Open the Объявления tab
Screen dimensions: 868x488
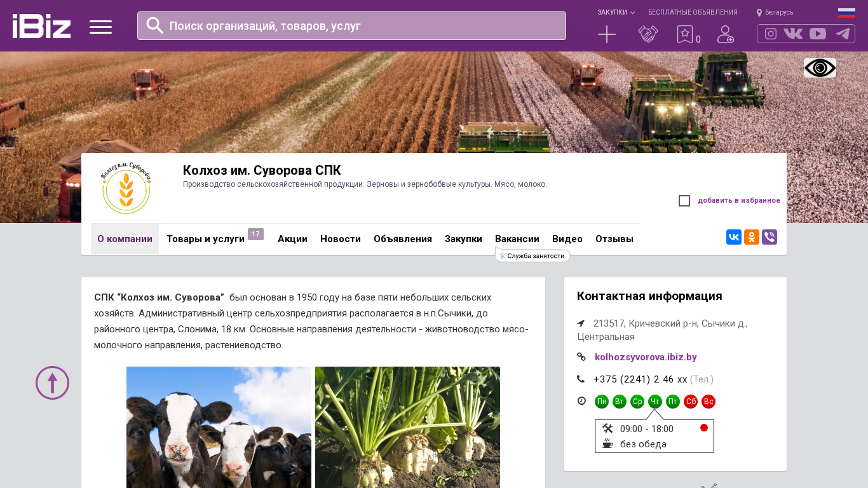[x=403, y=239]
